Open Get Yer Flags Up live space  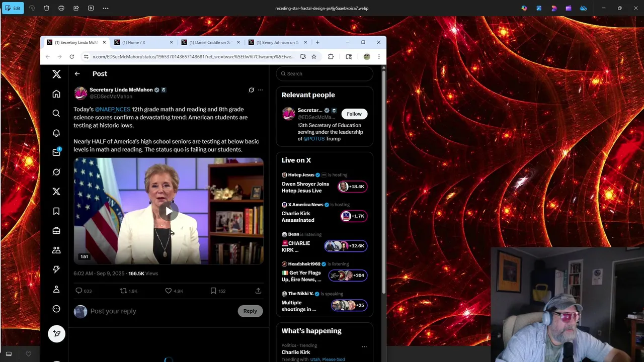pos(325,273)
